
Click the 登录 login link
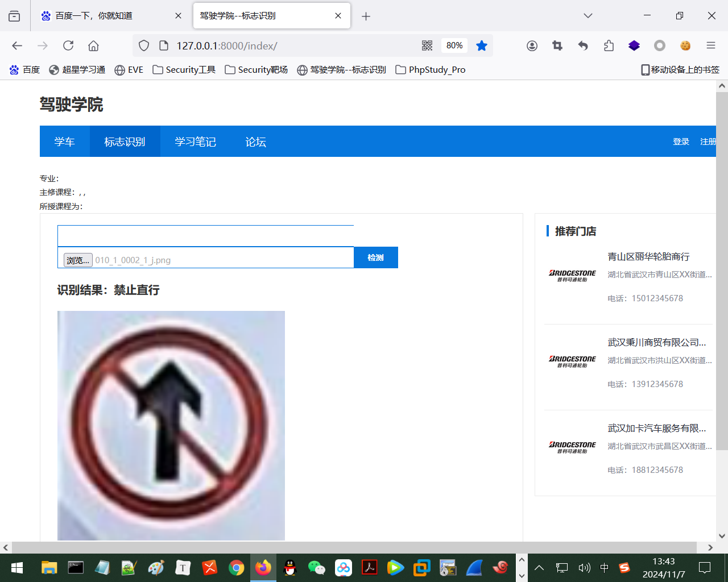coord(681,142)
